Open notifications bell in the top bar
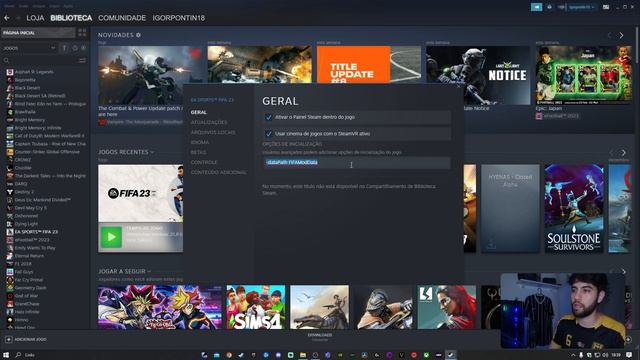 (x=549, y=7)
